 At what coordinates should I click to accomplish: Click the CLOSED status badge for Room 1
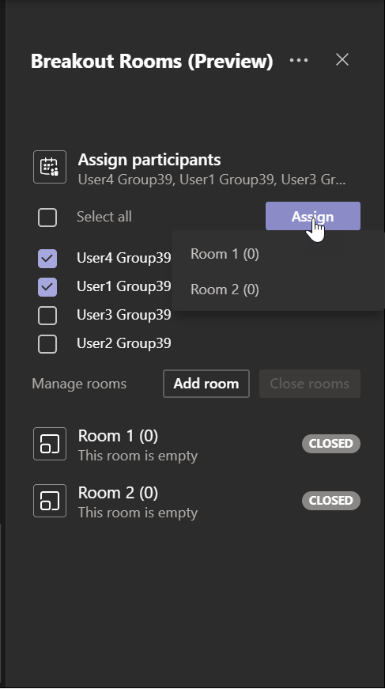coord(331,443)
